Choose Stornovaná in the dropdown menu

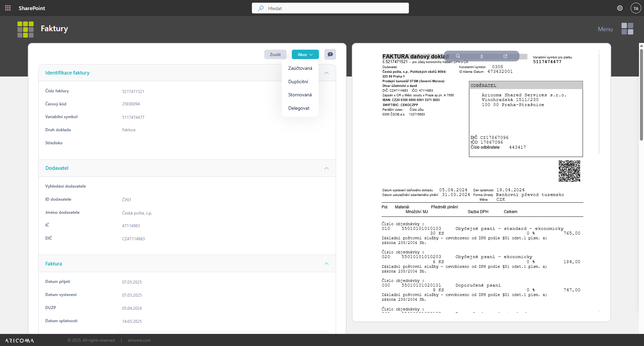pos(300,95)
